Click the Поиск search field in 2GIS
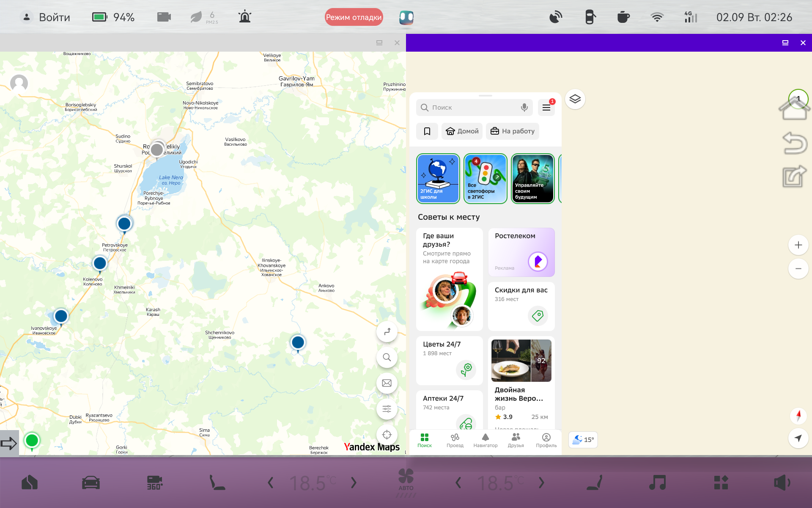 click(x=475, y=108)
